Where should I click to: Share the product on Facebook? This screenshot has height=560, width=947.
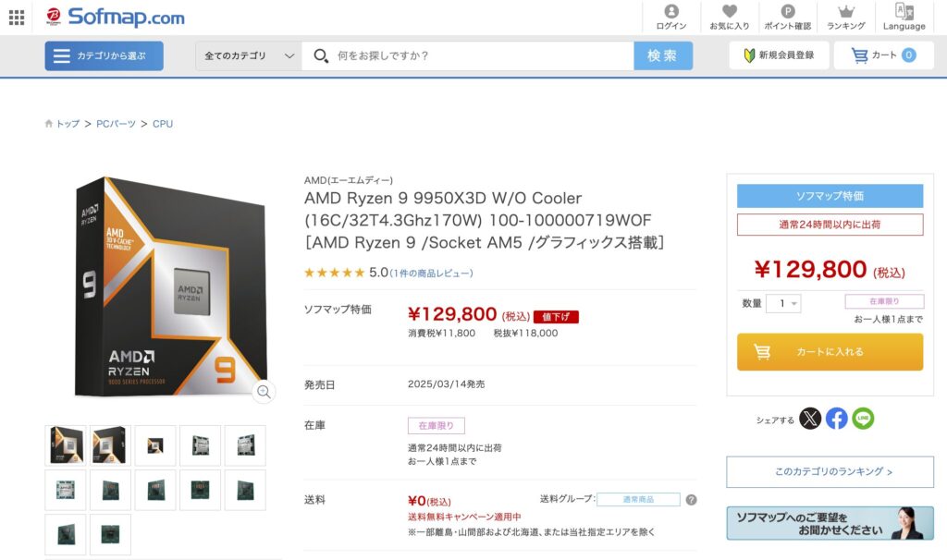[x=836, y=419]
